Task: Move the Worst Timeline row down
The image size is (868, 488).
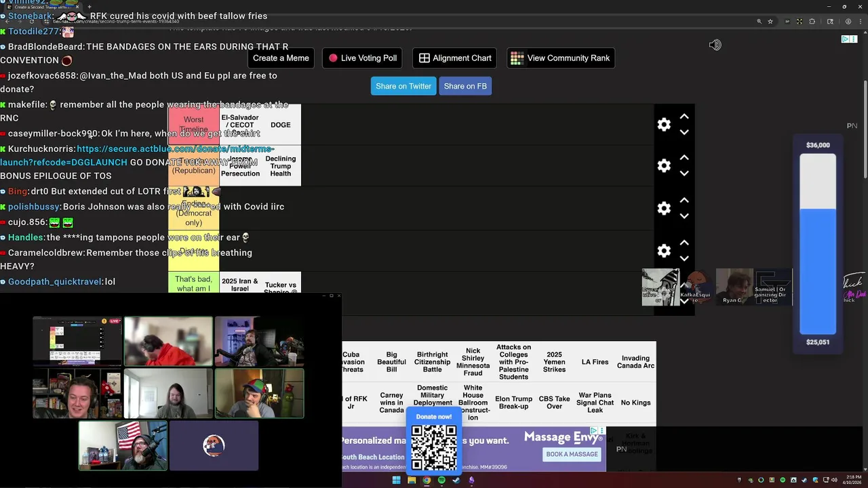Action: pos(684,132)
